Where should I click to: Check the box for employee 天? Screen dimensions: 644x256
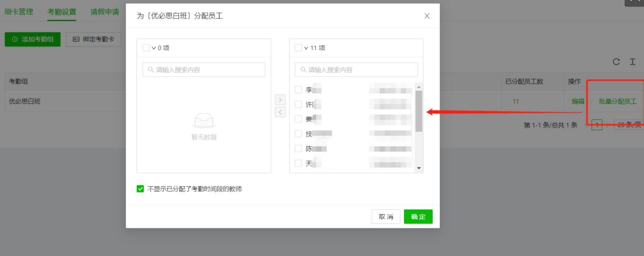tap(298, 163)
